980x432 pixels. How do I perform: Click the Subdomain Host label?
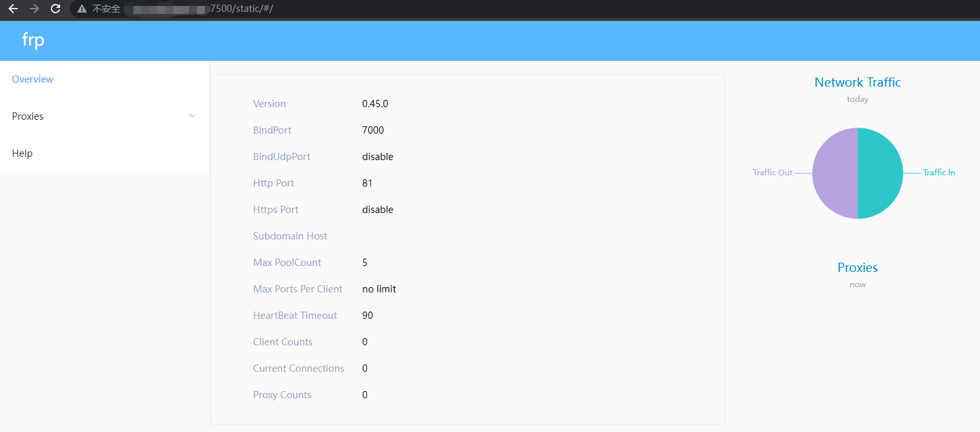tap(290, 236)
